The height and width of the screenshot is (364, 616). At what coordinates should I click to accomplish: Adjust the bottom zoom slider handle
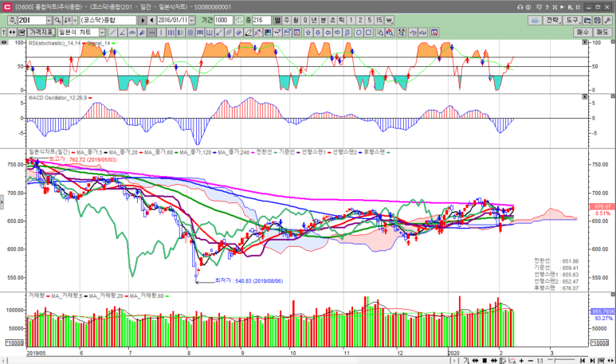tap(555, 360)
